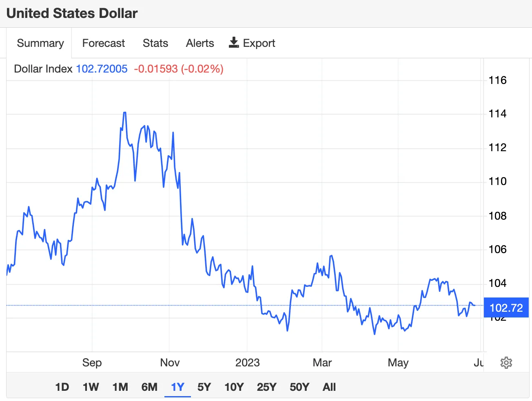Display the 50Y time range
Image resolution: width=532 pixels, height=401 pixels.
pyautogui.click(x=299, y=387)
